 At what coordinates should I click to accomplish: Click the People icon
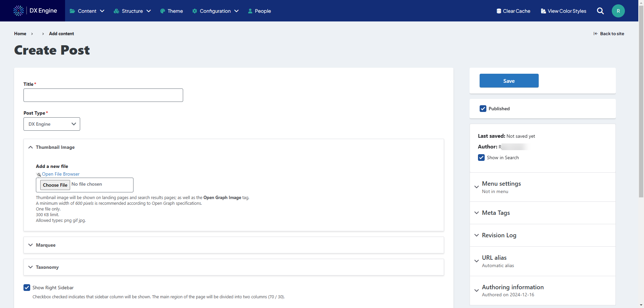click(250, 11)
